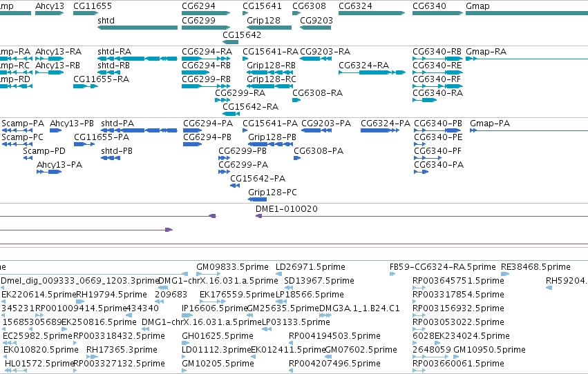Click the CG9203 gene label in top track

pos(316,20)
